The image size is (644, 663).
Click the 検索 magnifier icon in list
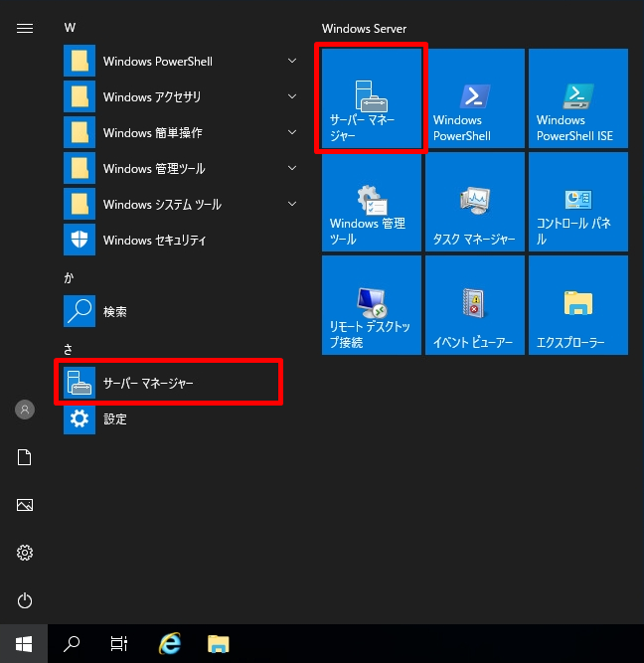click(x=80, y=311)
